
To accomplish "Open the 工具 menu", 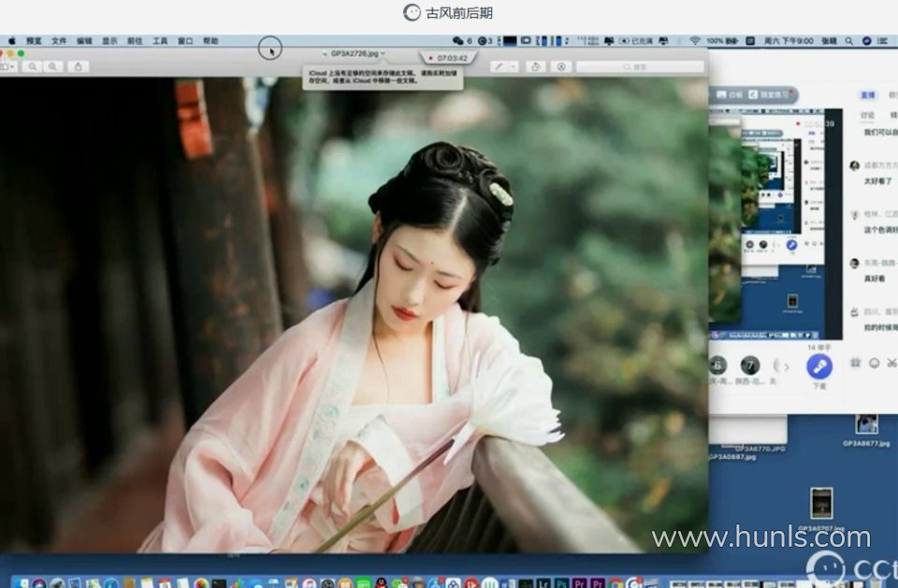I will [x=160, y=40].
